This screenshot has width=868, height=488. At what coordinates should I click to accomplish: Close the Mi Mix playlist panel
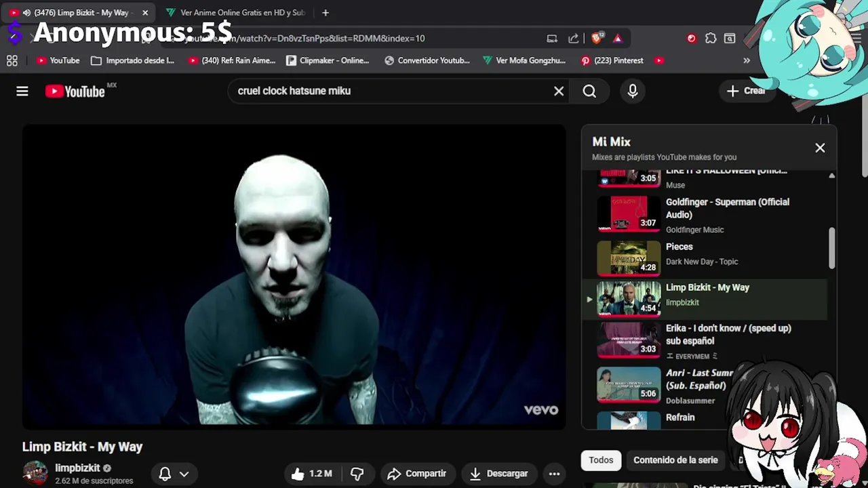(x=820, y=148)
